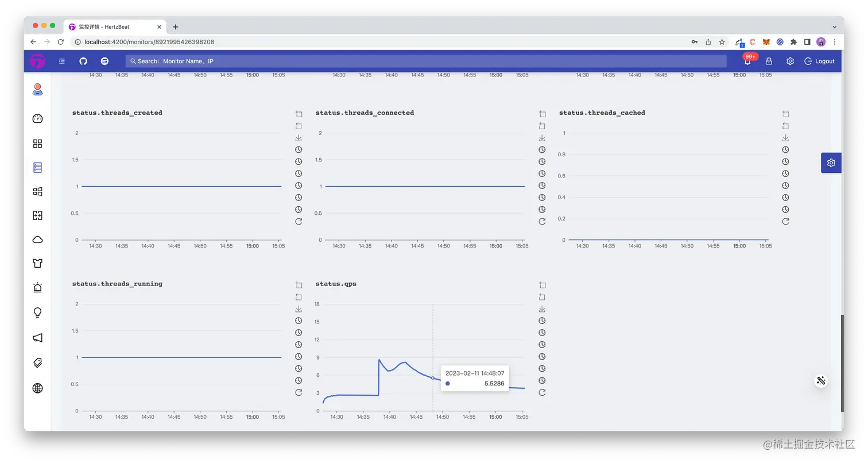Select the highlighted monitors icon in sidebar

(37, 167)
